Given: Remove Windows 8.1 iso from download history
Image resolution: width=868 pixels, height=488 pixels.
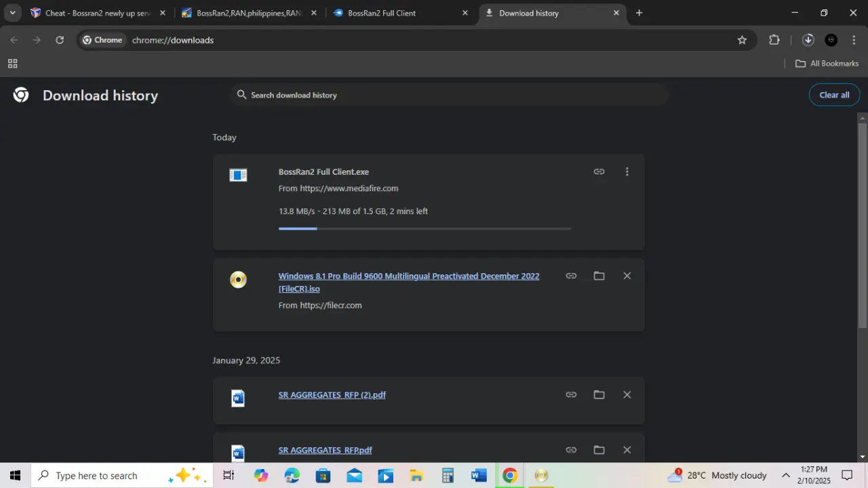Looking at the screenshot, I should [627, 276].
